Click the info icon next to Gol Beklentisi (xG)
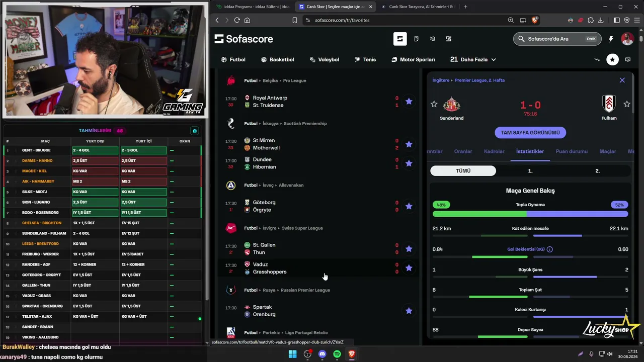Screen dimensions: 644x362 (x=549, y=249)
